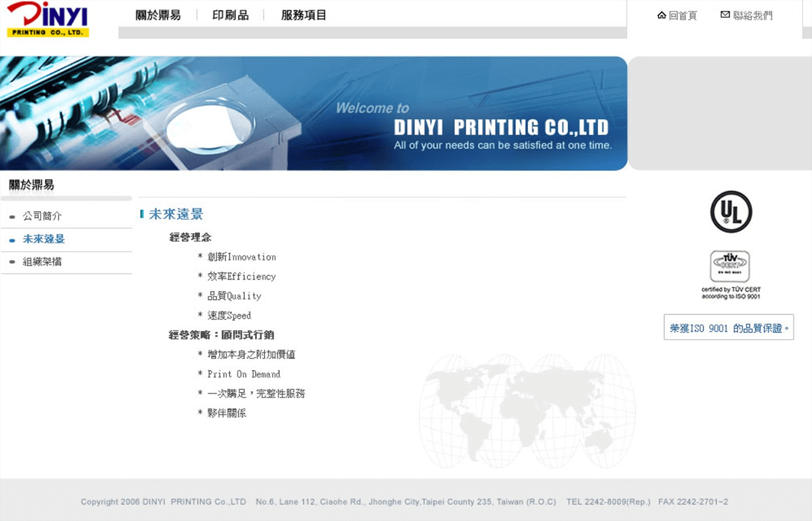Click the 品質Quality bullet text
The height and width of the screenshot is (521, 812).
coord(234,296)
